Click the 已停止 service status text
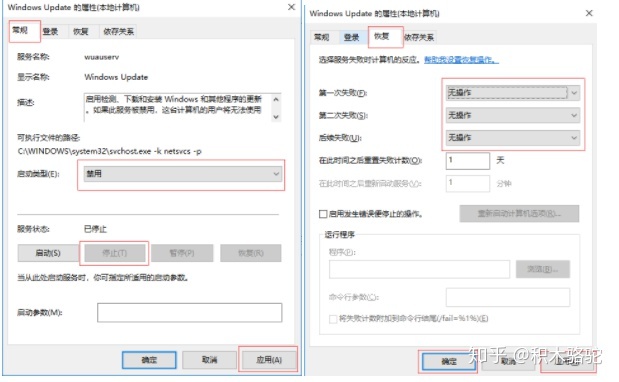The width and height of the screenshot is (619, 382). pyautogui.click(x=95, y=229)
